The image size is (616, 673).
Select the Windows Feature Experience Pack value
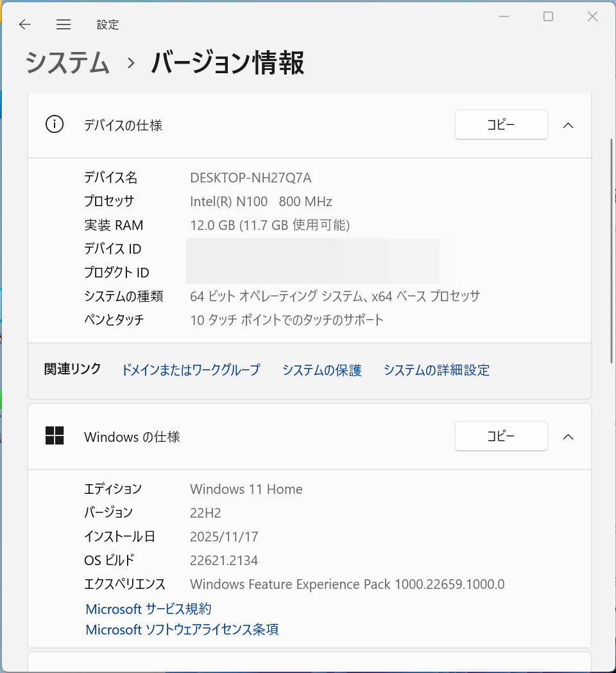pyautogui.click(x=347, y=584)
